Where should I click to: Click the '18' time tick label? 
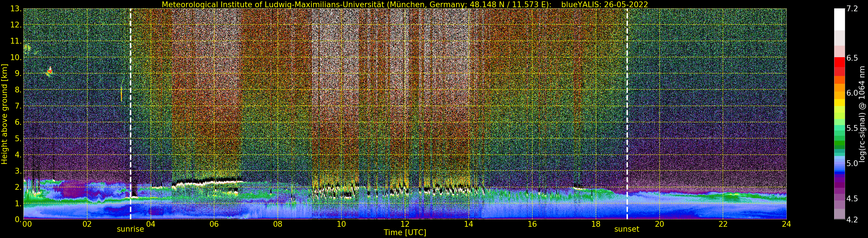596,224
